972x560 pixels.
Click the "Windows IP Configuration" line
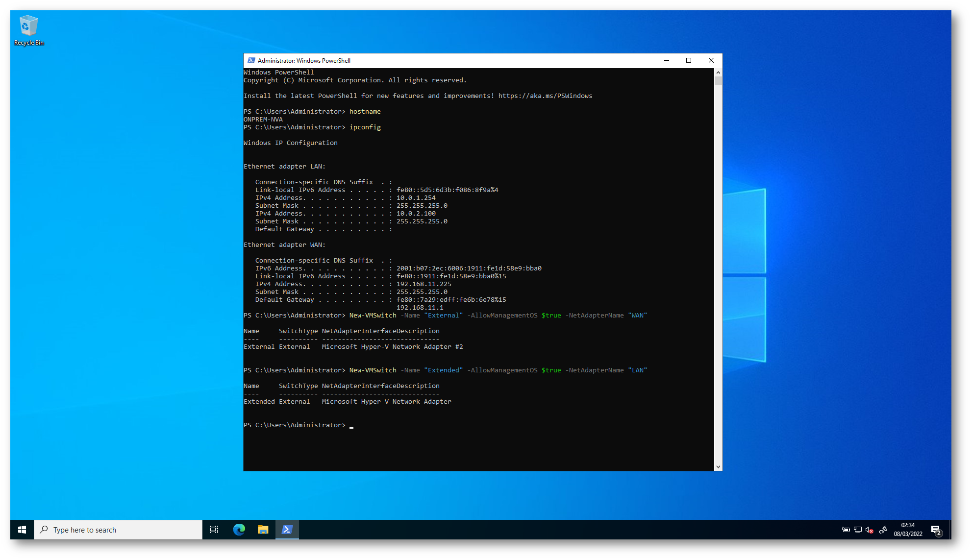[x=291, y=143]
